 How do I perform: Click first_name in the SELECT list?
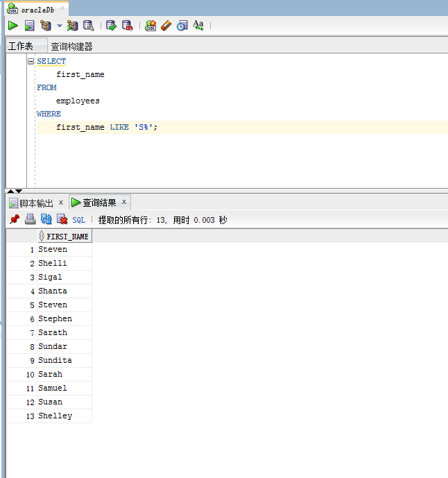(x=80, y=74)
